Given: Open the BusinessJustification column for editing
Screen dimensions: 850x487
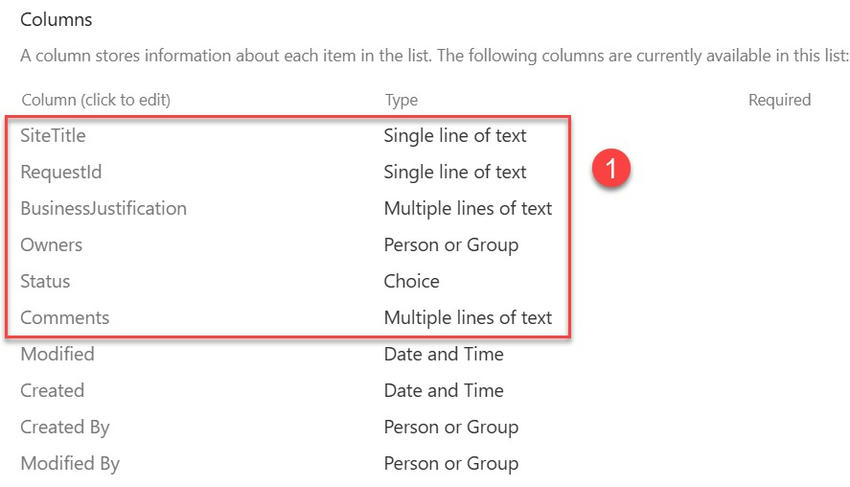Looking at the screenshot, I should [x=103, y=208].
